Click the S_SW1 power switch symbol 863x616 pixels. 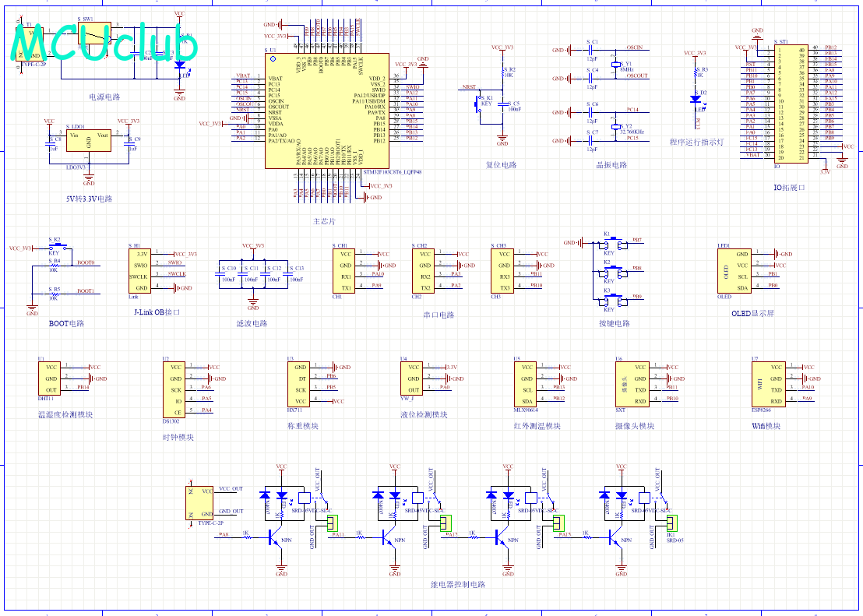click(x=95, y=33)
